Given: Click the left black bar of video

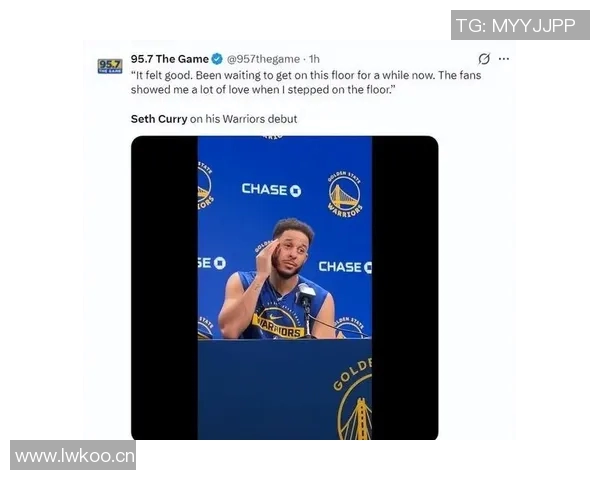Looking at the screenshot, I should [165, 288].
